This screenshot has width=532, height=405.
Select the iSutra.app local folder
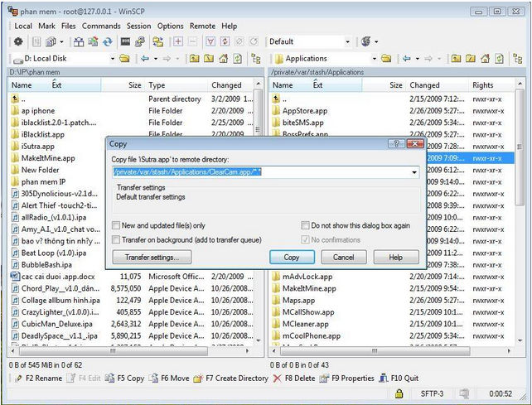[38, 147]
